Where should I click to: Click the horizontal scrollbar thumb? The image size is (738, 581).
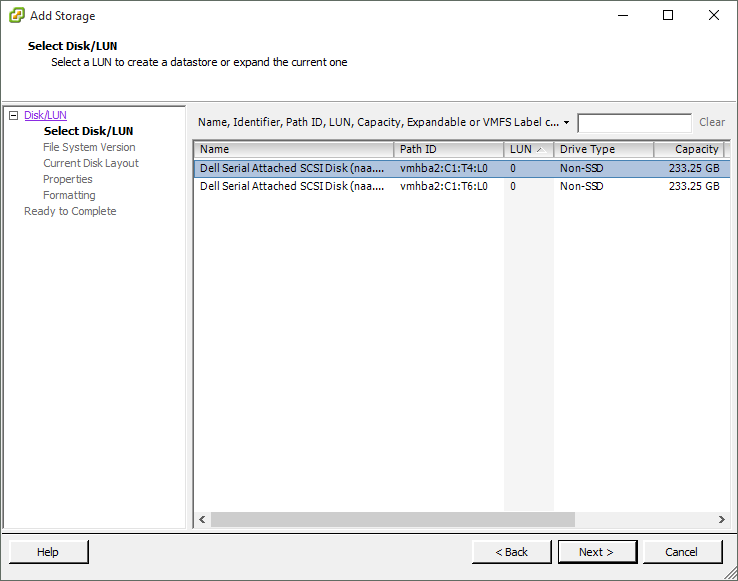pos(392,520)
